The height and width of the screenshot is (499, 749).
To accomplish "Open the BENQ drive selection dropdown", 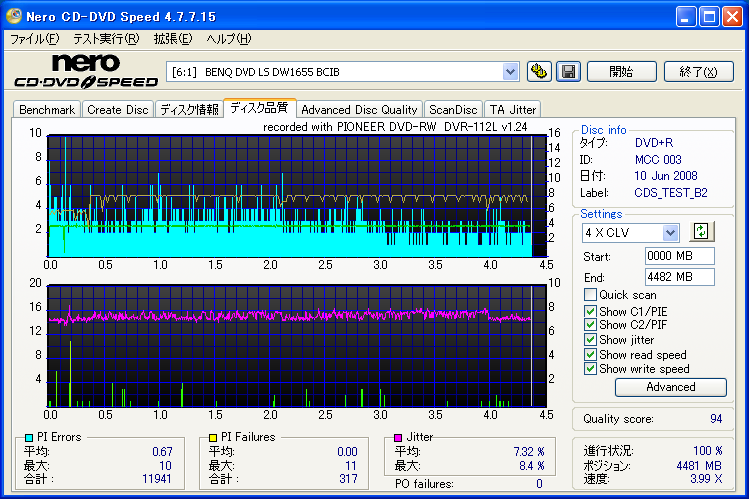I will coord(511,72).
